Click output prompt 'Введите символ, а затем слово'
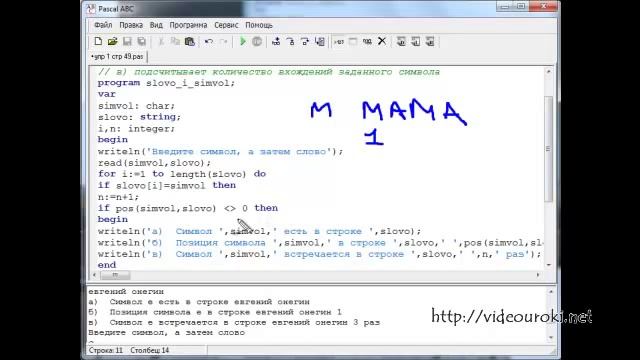 pyautogui.click(x=167, y=332)
